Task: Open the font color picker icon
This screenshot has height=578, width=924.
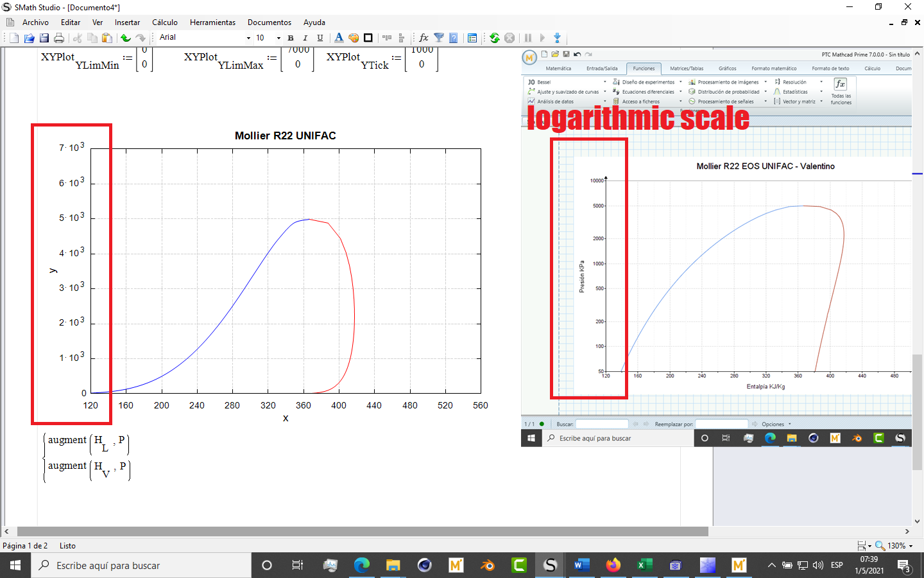Action: [x=338, y=38]
